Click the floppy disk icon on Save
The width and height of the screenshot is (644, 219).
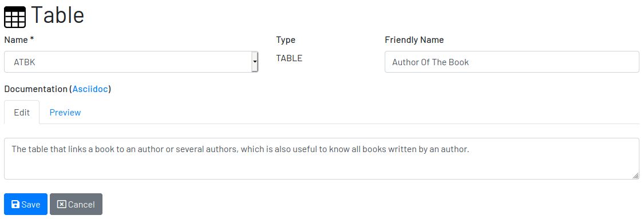(15, 204)
